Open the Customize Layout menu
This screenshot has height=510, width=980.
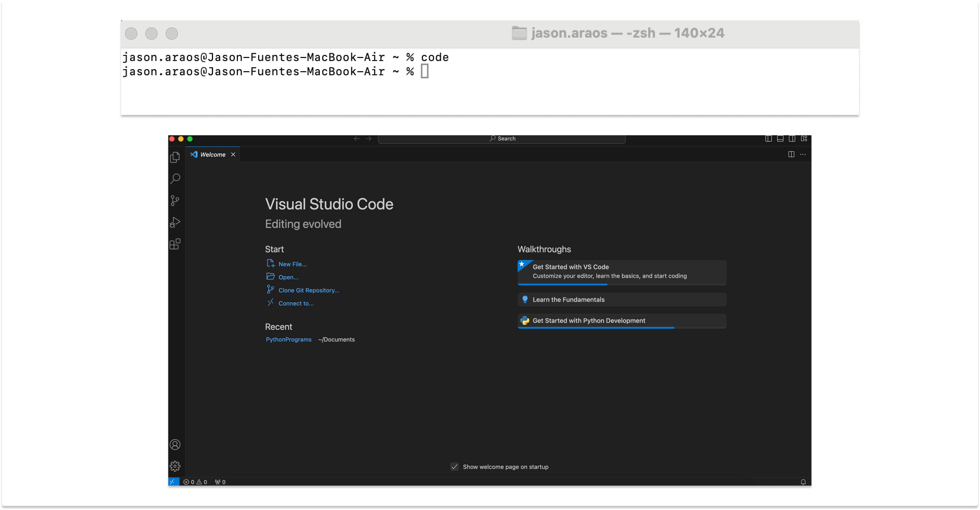pos(804,139)
